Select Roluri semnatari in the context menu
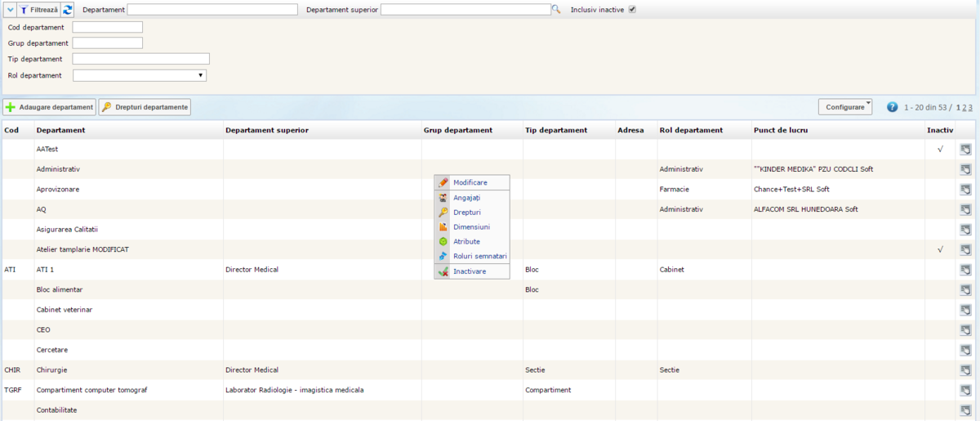The width and height of the screenshot is (980, 421). (x=479, y=256)
